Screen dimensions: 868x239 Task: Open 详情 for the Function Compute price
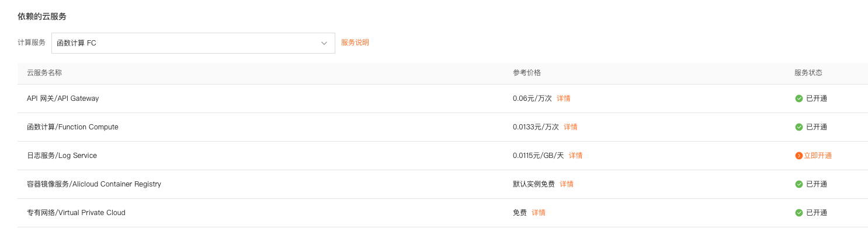point(571,127)
